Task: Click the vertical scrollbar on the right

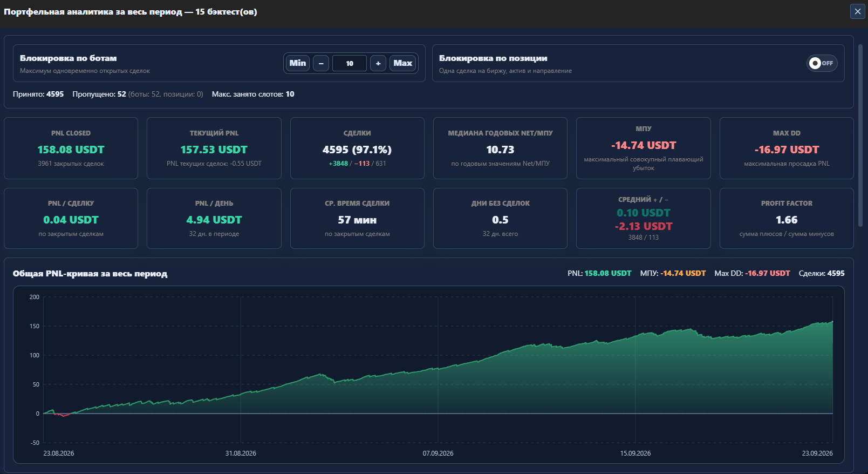Action: [860, 135]
